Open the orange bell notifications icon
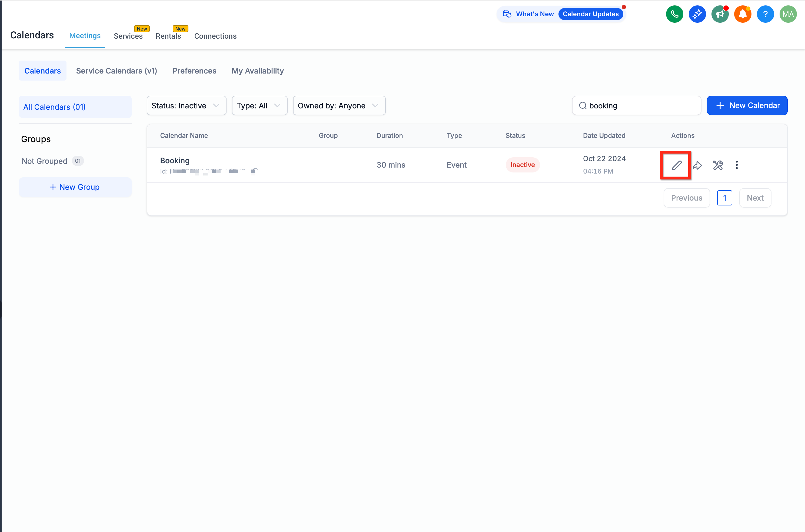 (742, 14)
